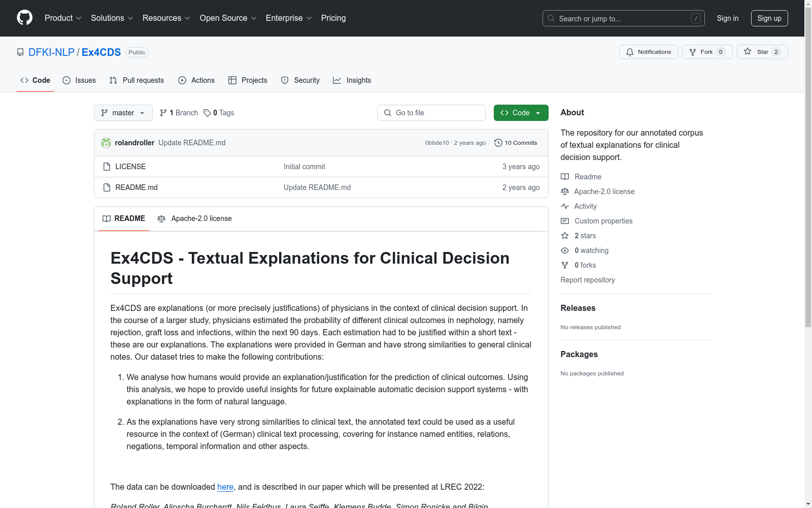
Task: View the 1 Branch list
Action: pos(179,113)
